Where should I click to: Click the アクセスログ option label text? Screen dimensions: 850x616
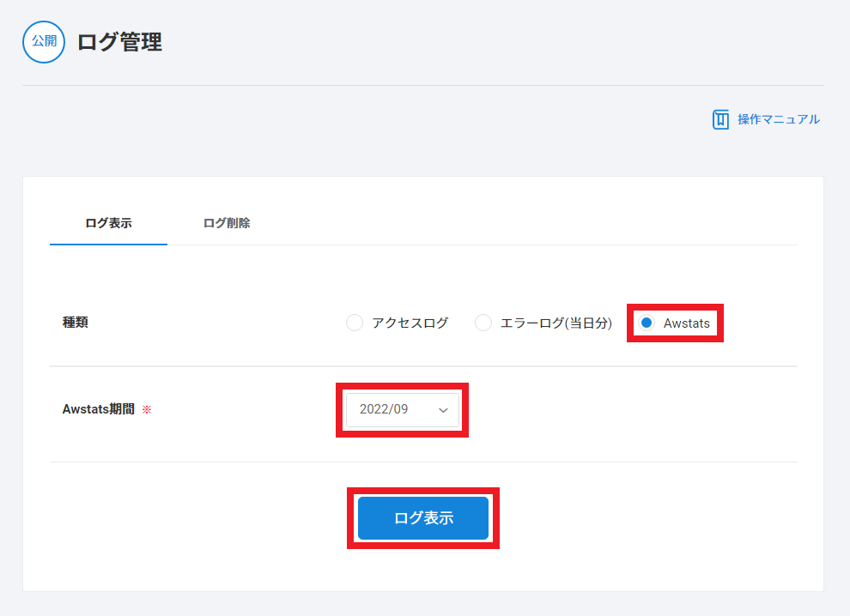coord(410,323)
